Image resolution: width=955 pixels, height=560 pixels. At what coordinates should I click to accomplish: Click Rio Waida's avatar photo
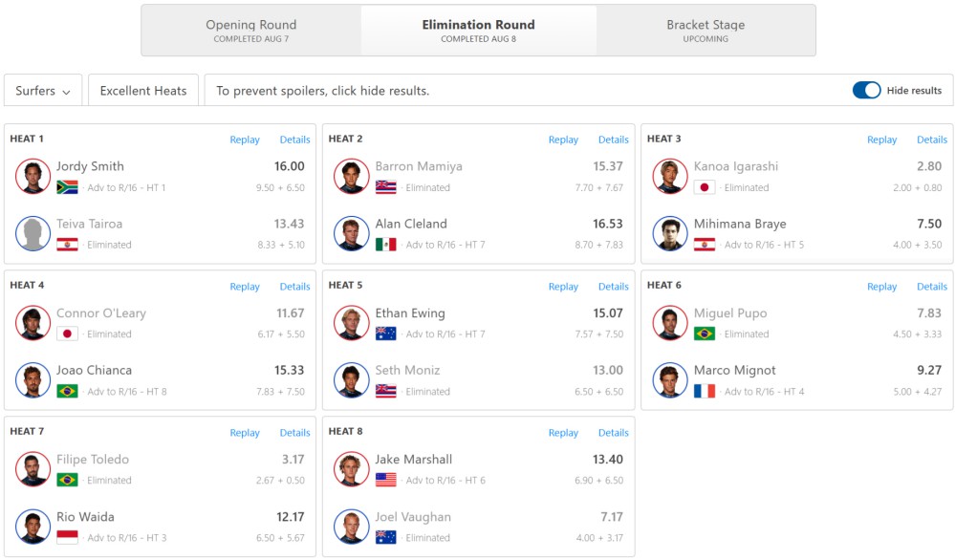tap(33, 527)
